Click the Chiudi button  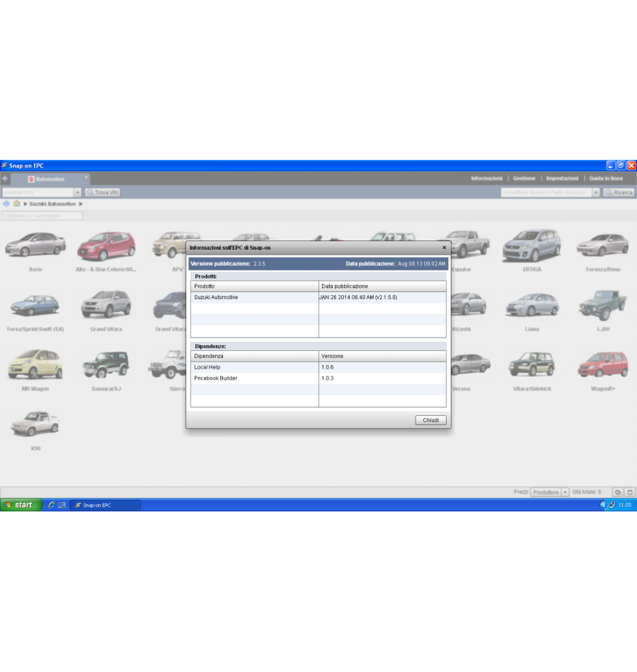coord(430,420)
